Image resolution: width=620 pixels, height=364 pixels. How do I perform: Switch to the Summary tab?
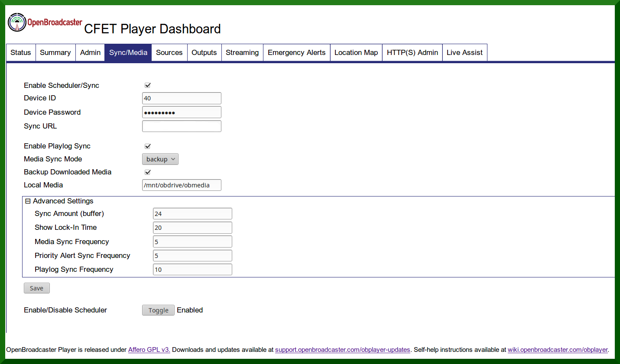55,52
